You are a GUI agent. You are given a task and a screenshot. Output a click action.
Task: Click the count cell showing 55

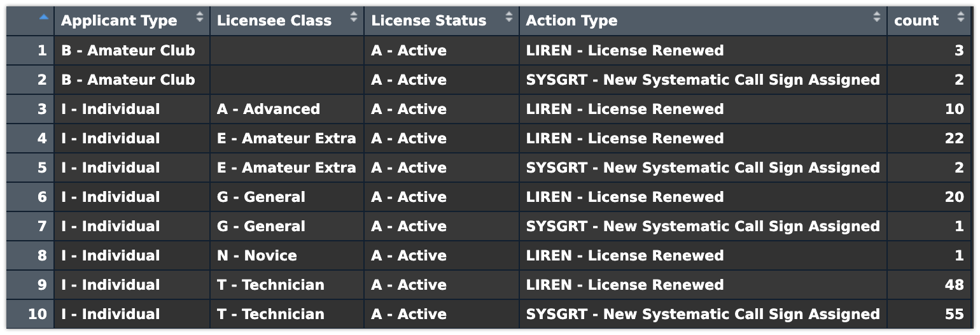[x=954, y=314]
